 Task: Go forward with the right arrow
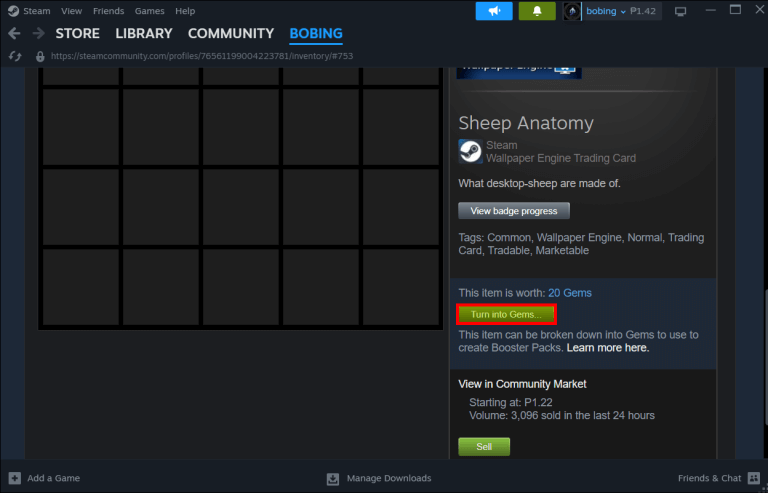point(38,33)
